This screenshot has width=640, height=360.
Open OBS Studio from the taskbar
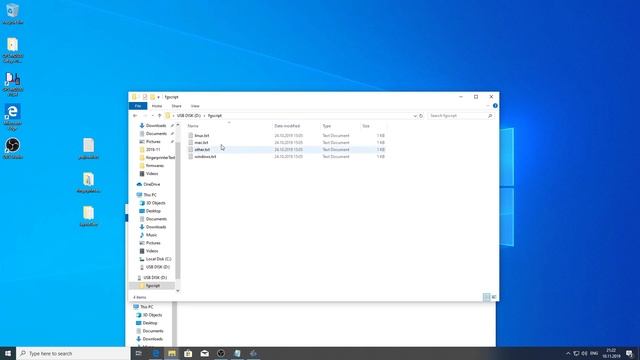(221, 353)
